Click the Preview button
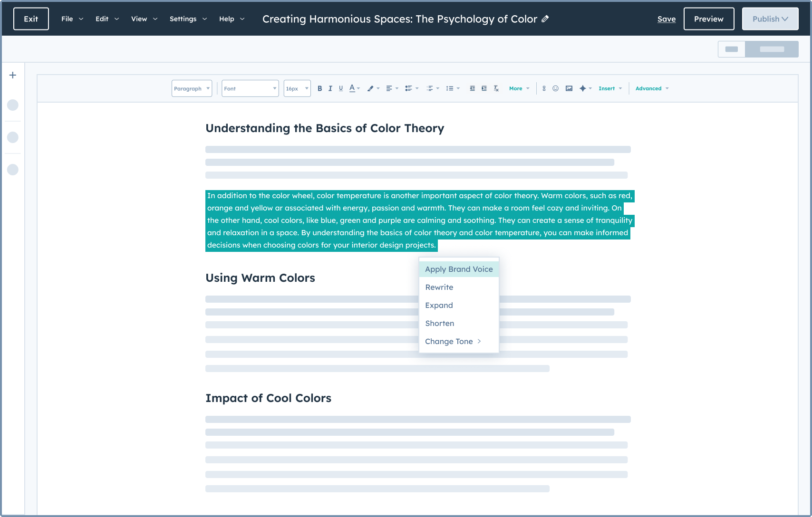 (708, 19)
